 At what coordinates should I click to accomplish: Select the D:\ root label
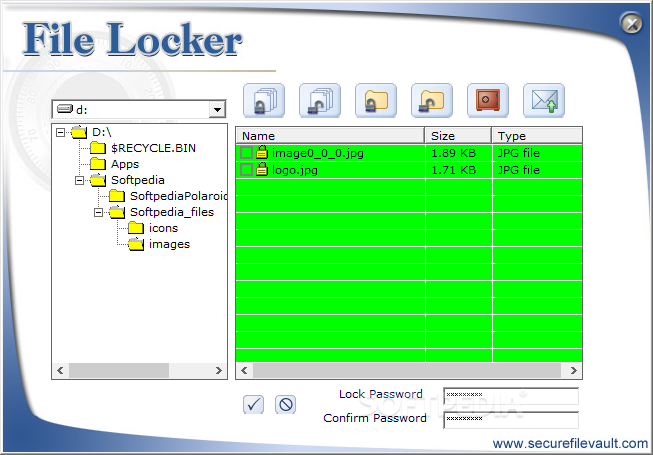coord(102,132)
